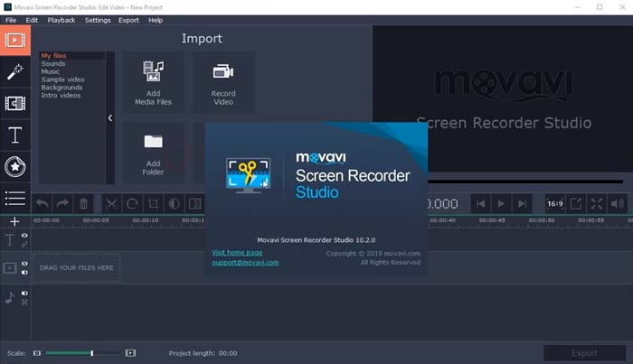Select Backgrounds category
Viewport: 633px width, 364px height.
(x=61, y=87)
